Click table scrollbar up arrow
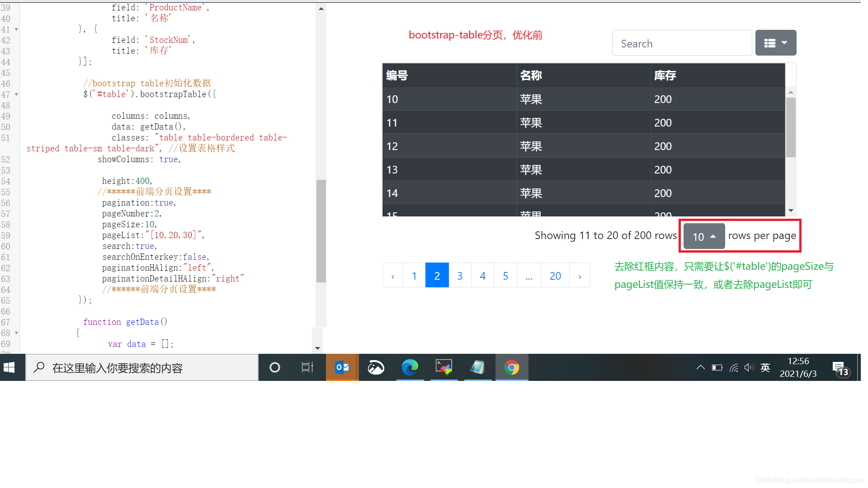This screenshot has width=868, height=488. [791, 92]
